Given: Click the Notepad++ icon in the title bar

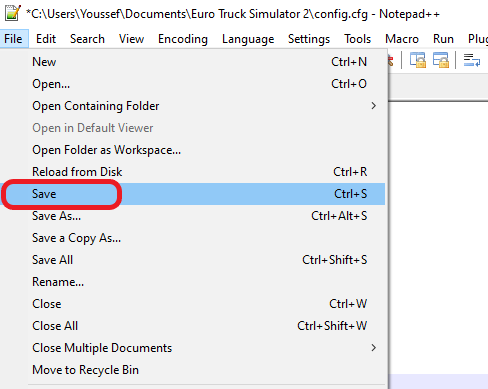Looking at the screenshot, I should [x=13, y=13].
